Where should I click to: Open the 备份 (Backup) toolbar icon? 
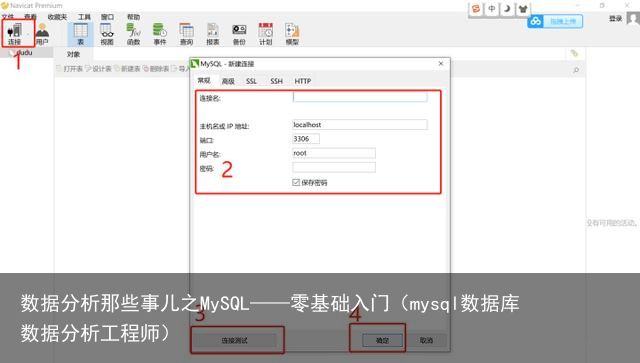239,33
